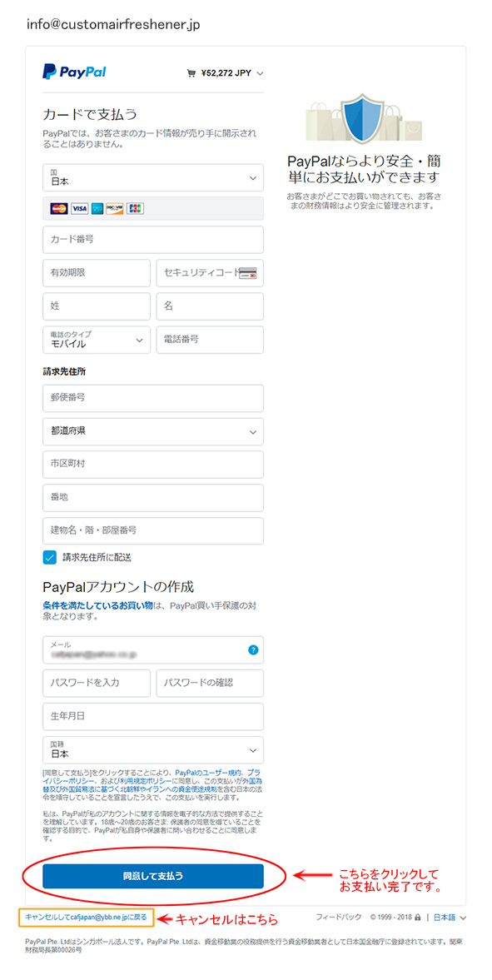The width and height of the screenshot is (492, 980).
Task: Click the フィードバック link
Action: pyautogui.click(x=338, y=918)
